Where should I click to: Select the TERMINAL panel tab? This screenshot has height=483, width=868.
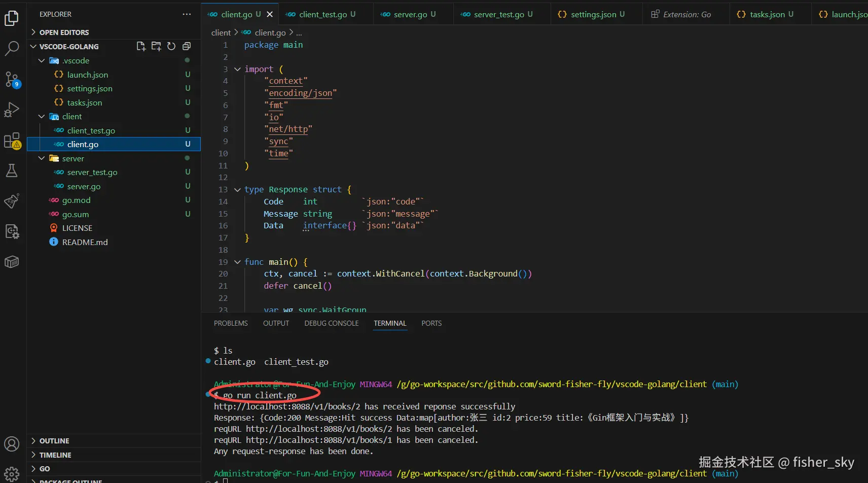[x=390, y=323]
